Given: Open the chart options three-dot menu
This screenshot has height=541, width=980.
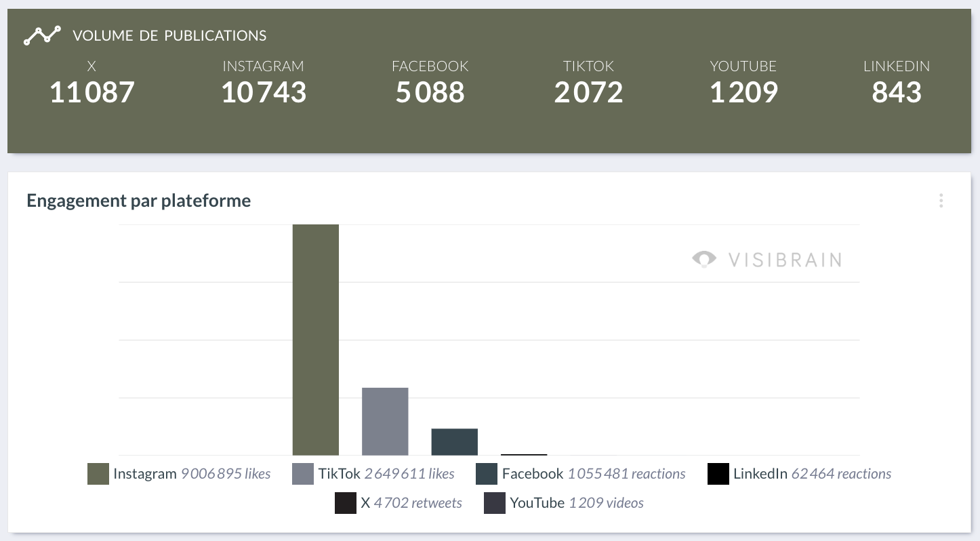Looking at the screenshot, I should pyautogui.click(x=941, y=201).
